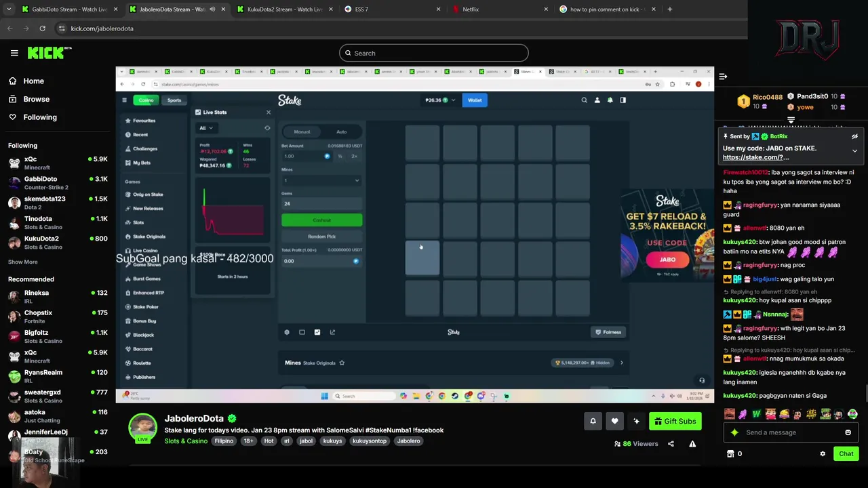Open the Mines count dropdown

tap(321, 180)
